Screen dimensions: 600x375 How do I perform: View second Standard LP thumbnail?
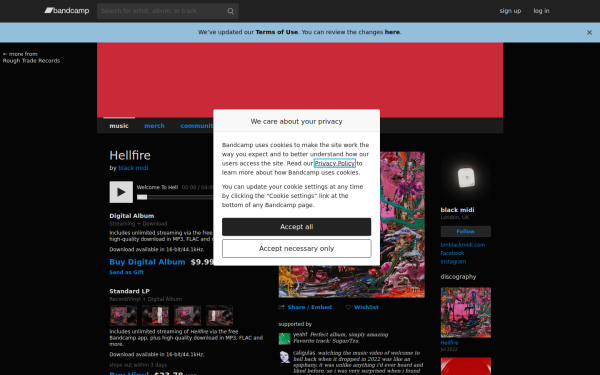pos(155,315)
